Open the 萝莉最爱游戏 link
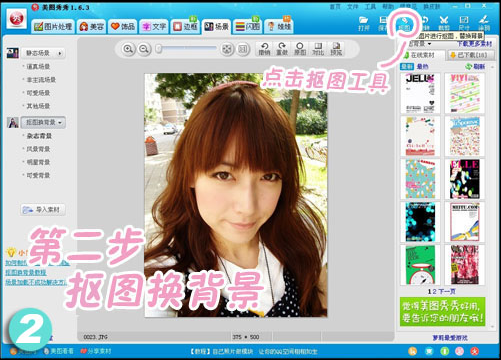This screenshot has width=501, height=360. (450, 338)
